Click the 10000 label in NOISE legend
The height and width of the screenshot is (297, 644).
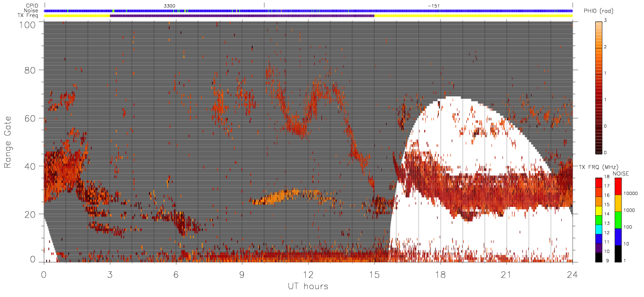[630, 193]
